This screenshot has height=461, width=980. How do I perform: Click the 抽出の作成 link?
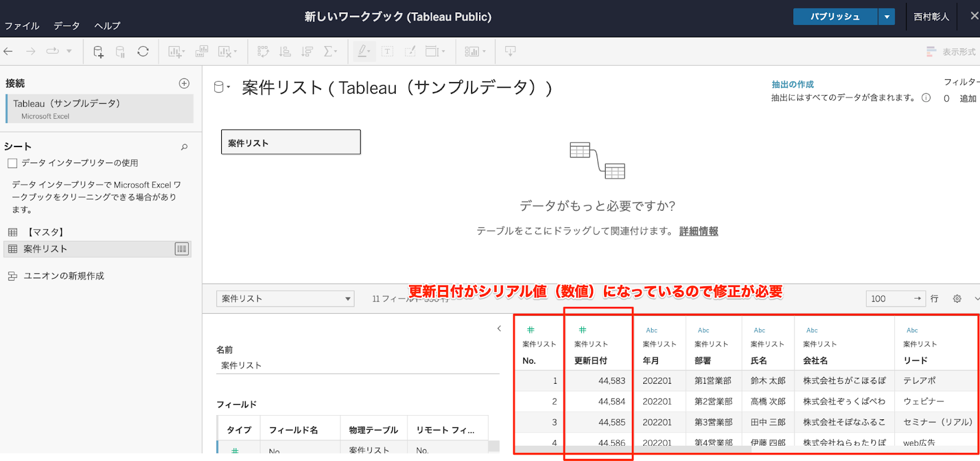[x=793, y=85]
